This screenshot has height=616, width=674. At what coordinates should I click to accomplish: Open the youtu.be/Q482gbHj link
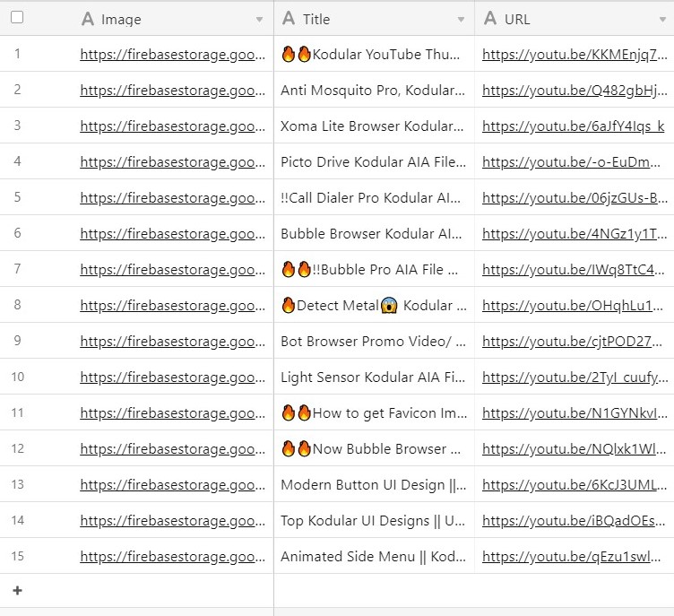[575, 91]
